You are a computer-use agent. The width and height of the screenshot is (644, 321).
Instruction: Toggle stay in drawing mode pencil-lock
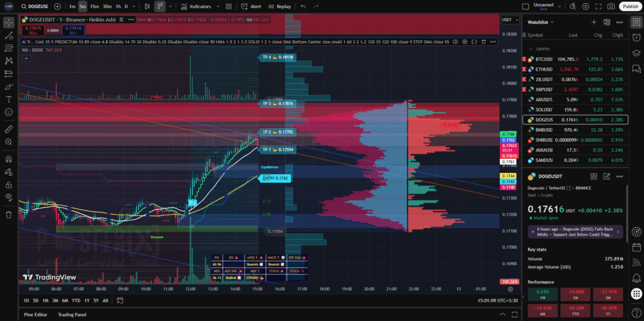[9, 172]
